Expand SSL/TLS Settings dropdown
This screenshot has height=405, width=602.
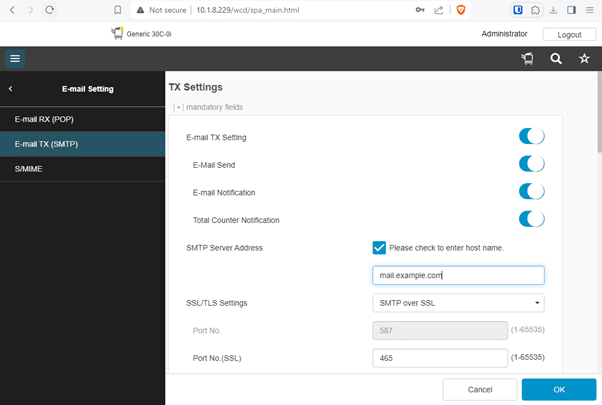tap(458, 303)
